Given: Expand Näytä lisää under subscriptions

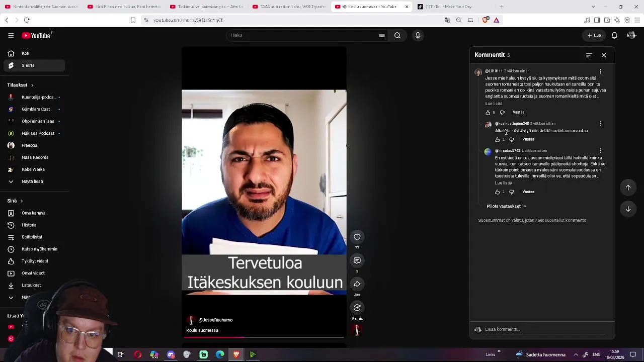Looking at the screenshot, I should (34, 182).
